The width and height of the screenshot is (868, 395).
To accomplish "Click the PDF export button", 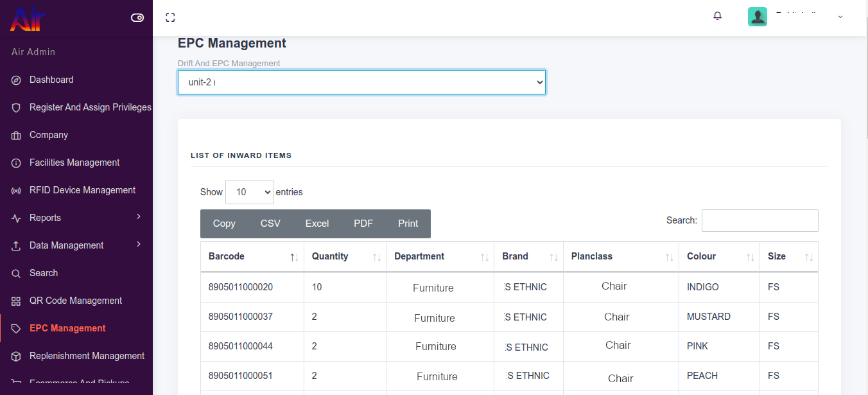I will (363, 224).
